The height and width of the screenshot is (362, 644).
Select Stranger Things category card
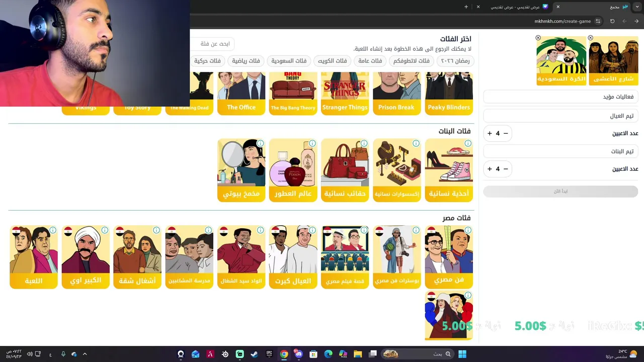[x=345, y=94]
